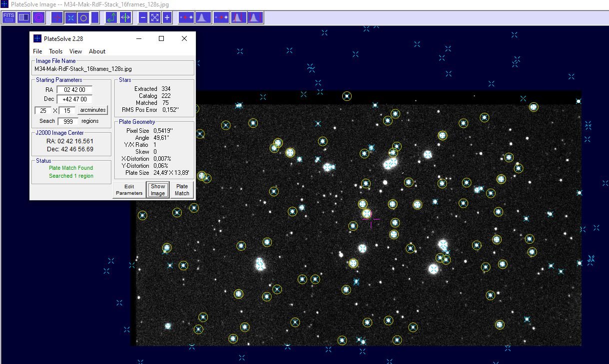Click the rightmost histogram with red lines icon
Screen dimensions: 609x364
pyautogui.click(x=255, y=17)
